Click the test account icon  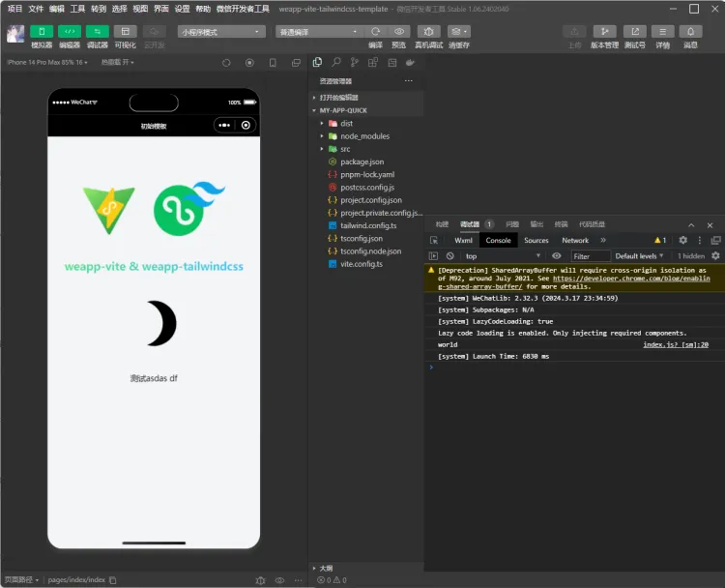[x=635, y=32]
